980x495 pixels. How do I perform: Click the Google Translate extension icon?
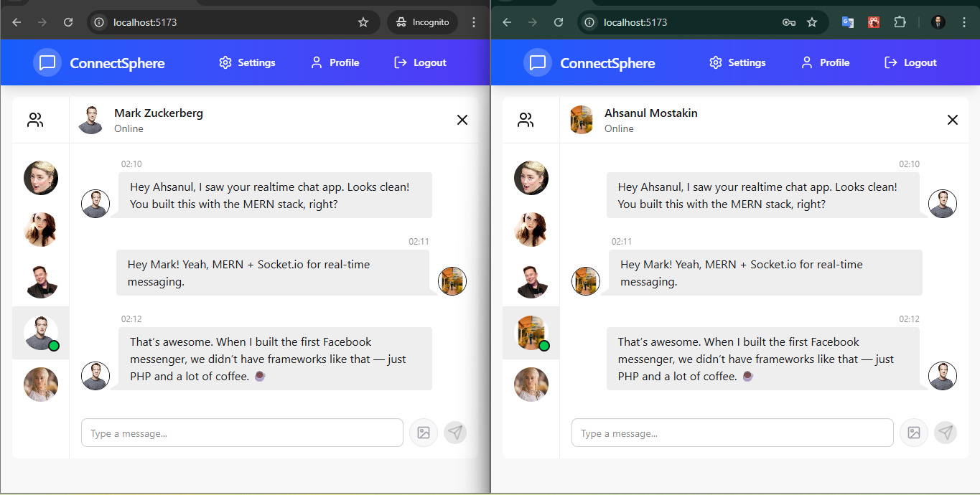848,22
